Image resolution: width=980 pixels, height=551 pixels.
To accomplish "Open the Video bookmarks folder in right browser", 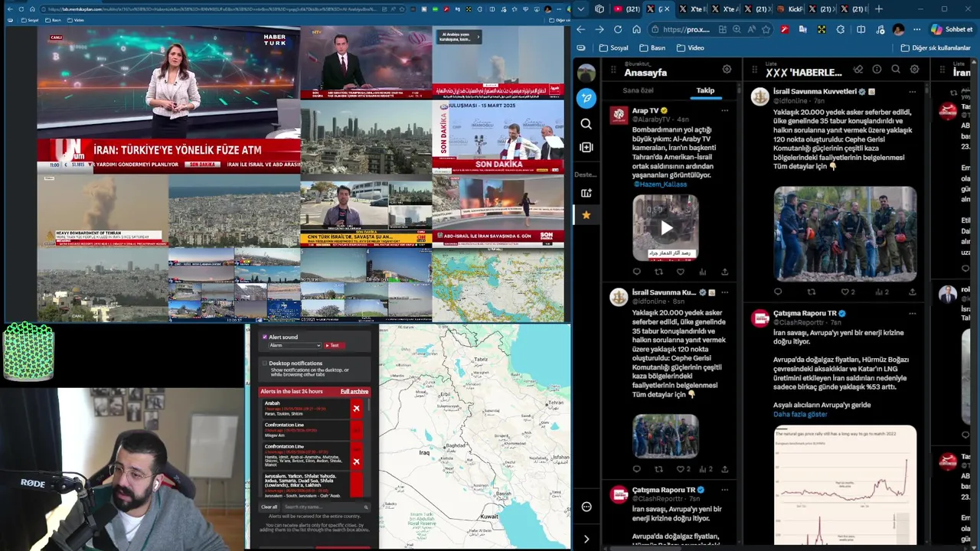I will click(689, 47).
